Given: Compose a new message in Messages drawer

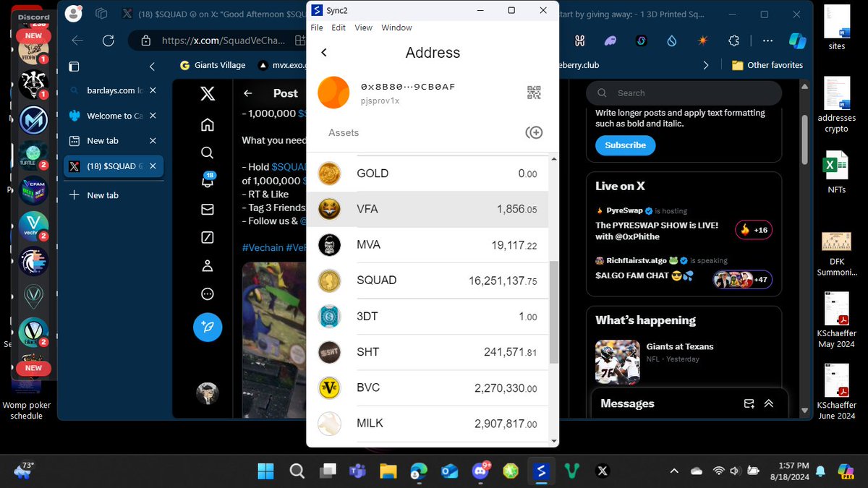Looking at the screenshot, I should tap(749, 404).
